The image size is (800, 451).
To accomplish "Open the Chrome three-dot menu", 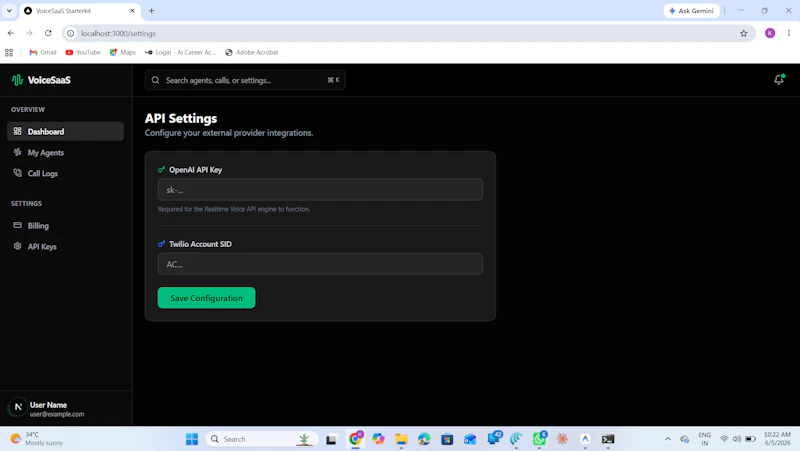I will [789, 33].
